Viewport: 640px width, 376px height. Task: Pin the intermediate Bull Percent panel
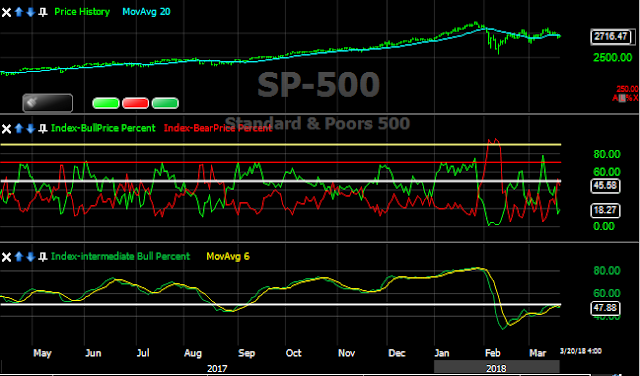coord(42,257)
